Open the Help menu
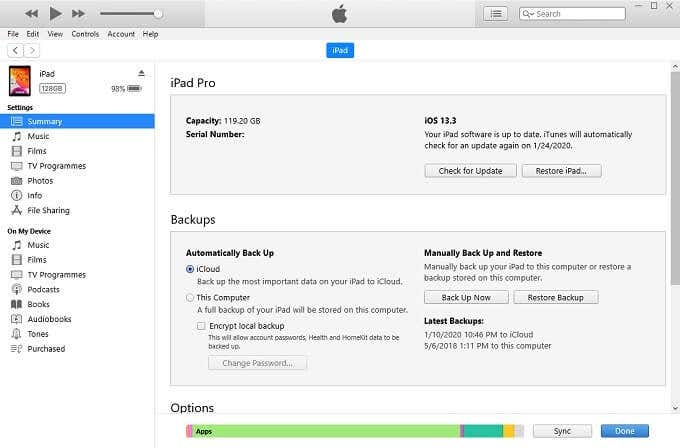Viewport: 680px width, 448px height. [x=150, y=34]
